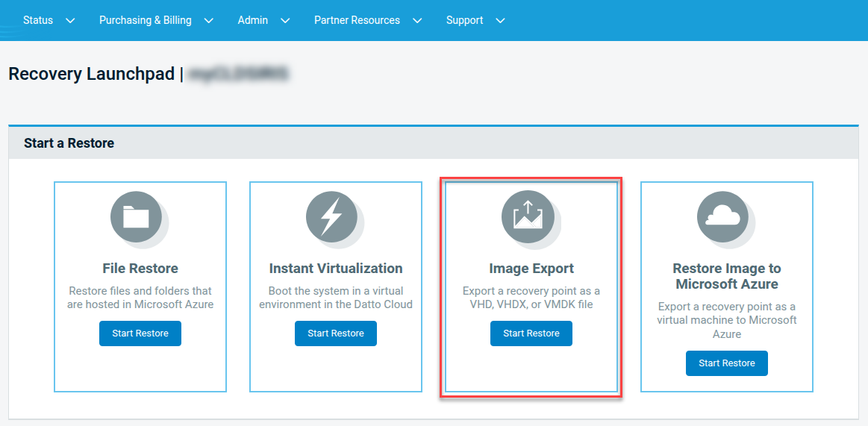This screenshot has height=426, width=868.
Task: Start Restore under Instant Virtualization
Action: pos(335,333)
